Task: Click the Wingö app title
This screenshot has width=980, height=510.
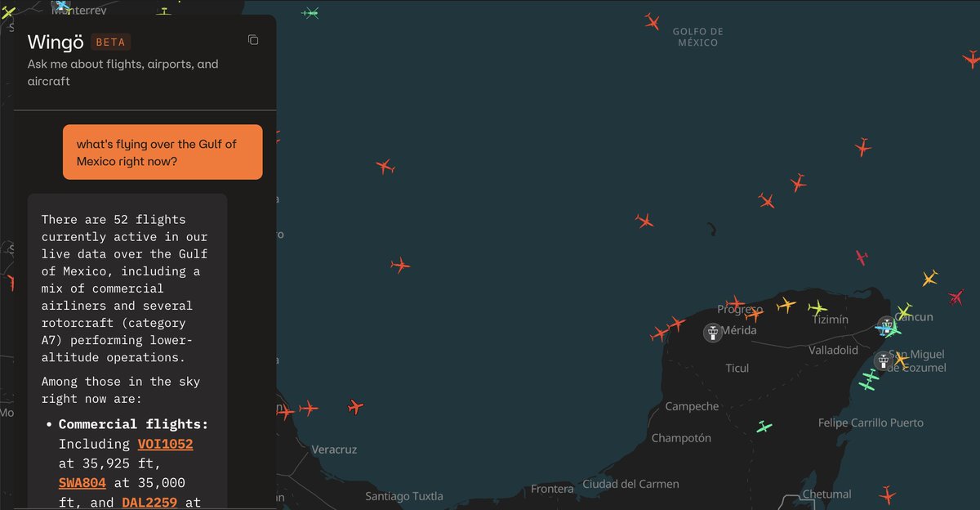Action: tap(56, 42)
